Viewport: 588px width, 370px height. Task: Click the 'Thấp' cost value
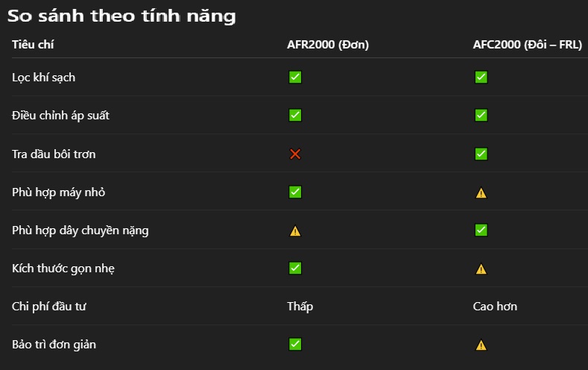[300, 307]
